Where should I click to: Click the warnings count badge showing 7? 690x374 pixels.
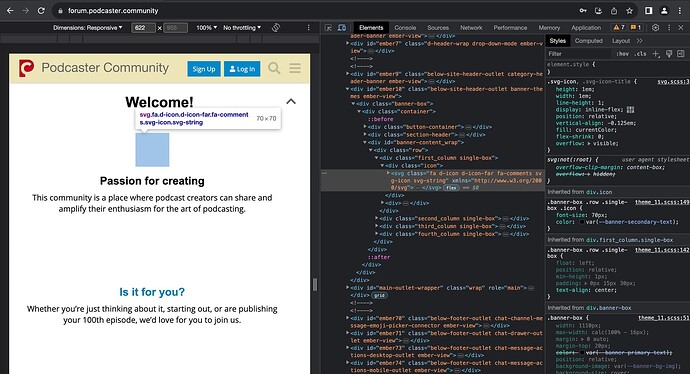619,27
